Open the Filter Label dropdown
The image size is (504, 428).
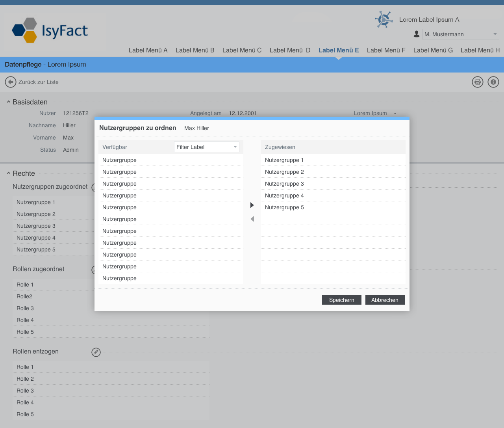click(207, 147)
